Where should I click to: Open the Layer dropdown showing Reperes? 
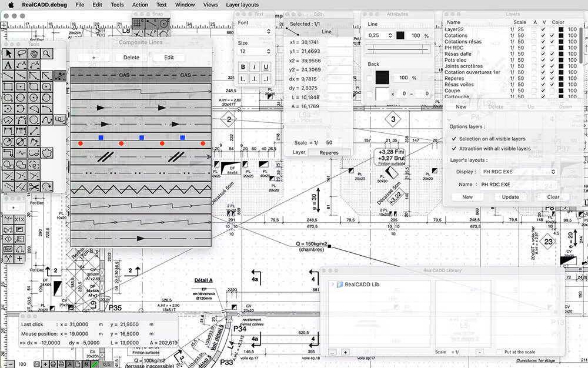[x=329, y=152]
